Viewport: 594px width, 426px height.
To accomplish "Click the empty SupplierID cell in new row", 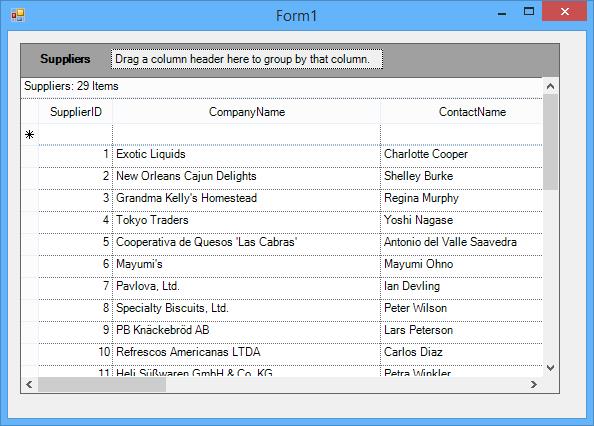I will [x=76, y=134].
